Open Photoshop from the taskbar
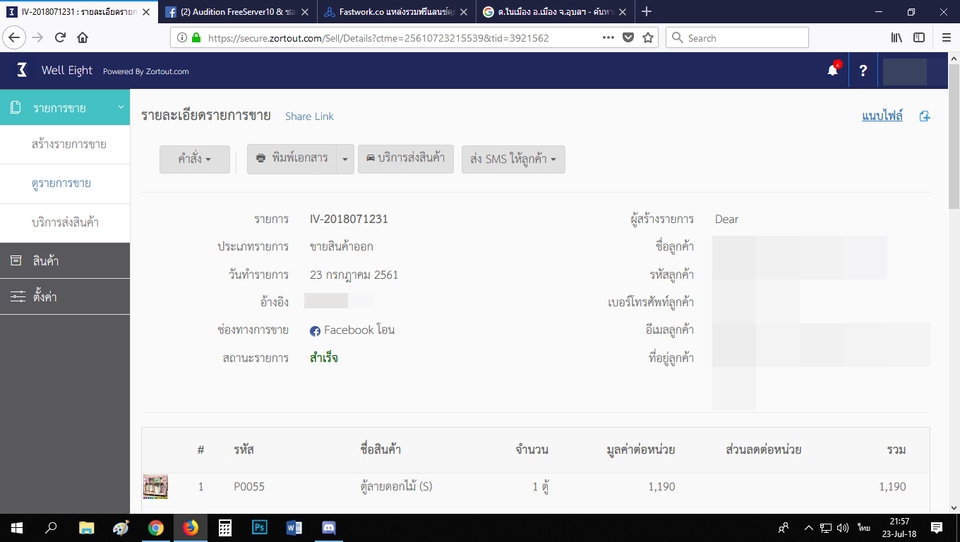This screenshot has width=960, height=542. pyautogui.click(x=260, y=527)
